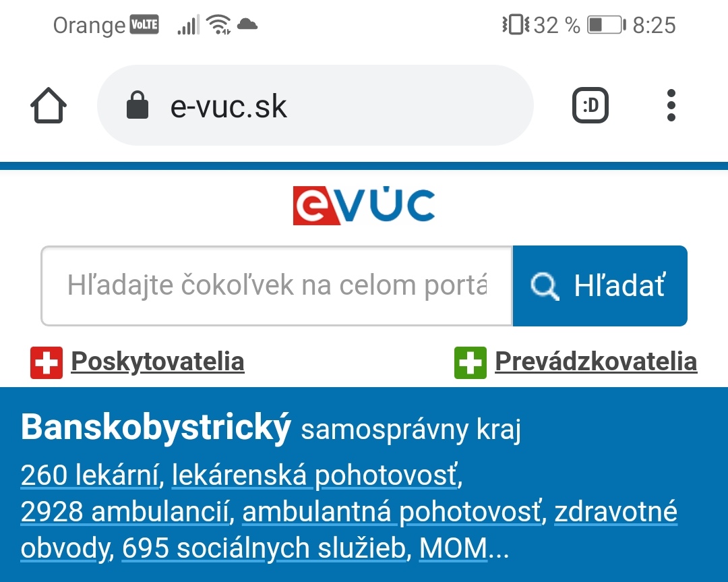Open the Poskytovatelia link
Image resolution: width=728 pixels, height=582 pixels.
[157, 362]
